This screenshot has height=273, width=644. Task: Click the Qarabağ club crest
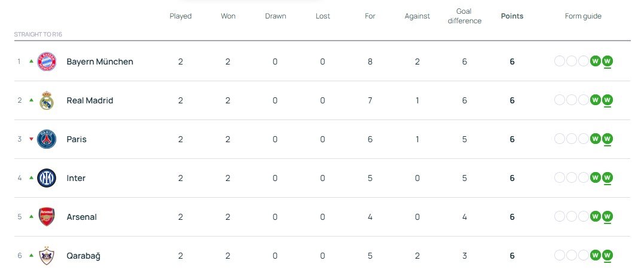point(47,256)
